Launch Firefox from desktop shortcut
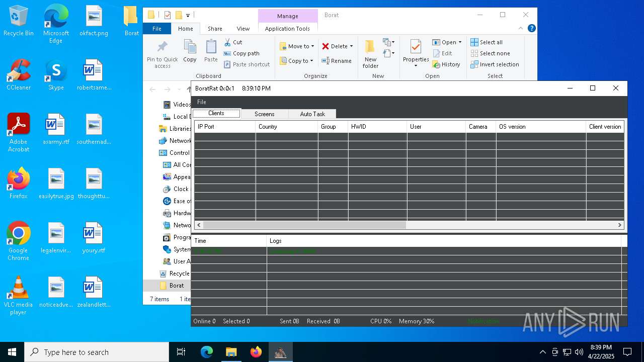The height and width of the screenshot is (362, 644). click(x=19, y=184)
